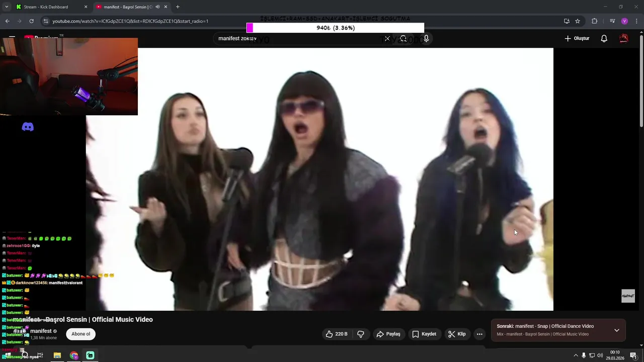The height and width of the screenshot is (362, 644).
Task: Open File Explorer from taskbar
Action: pos(57,355)
